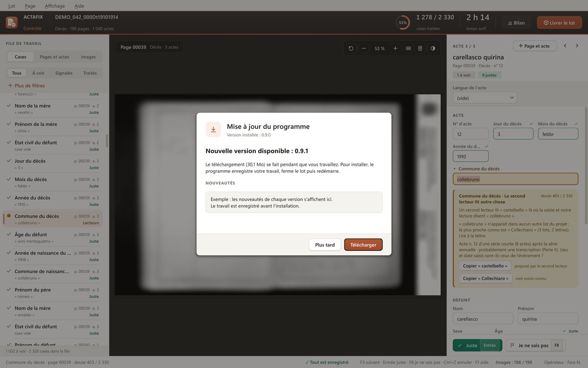This screenshot has width=588, height=368.
Task: Zoom out of the page image
Action: coord(364,49)
